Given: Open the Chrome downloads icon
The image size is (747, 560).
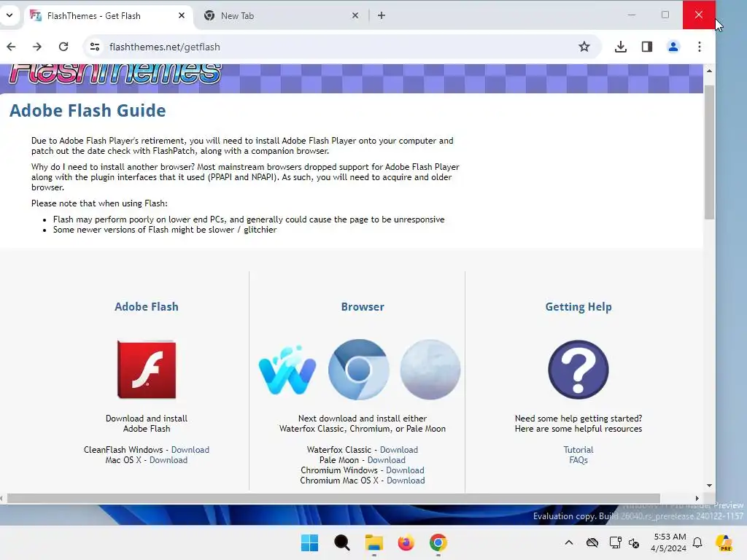Looking at the screenshot, I should point(620,47).
